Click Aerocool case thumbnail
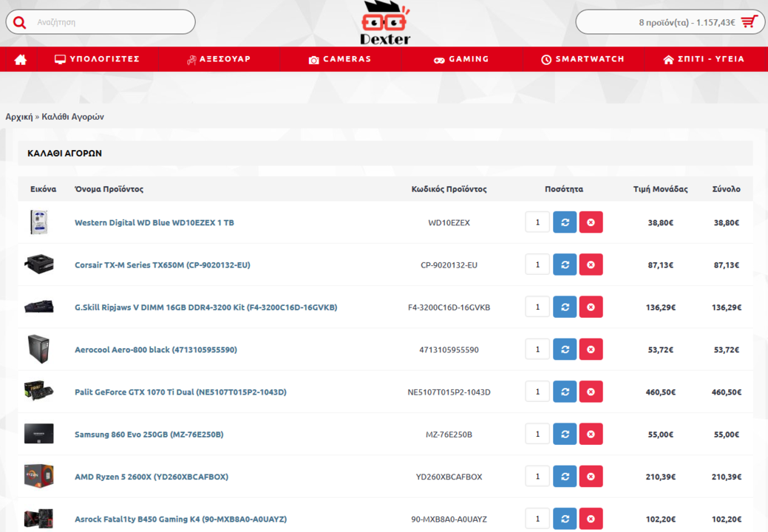 (38, 349)
